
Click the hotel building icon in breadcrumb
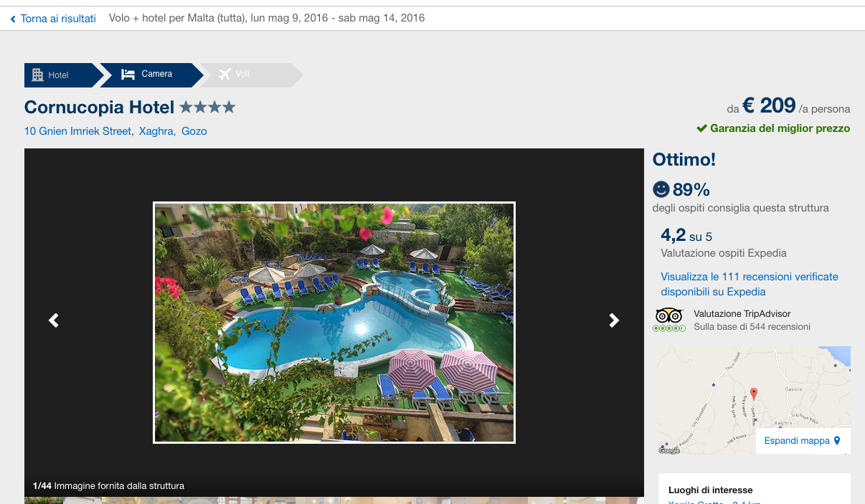38,75
